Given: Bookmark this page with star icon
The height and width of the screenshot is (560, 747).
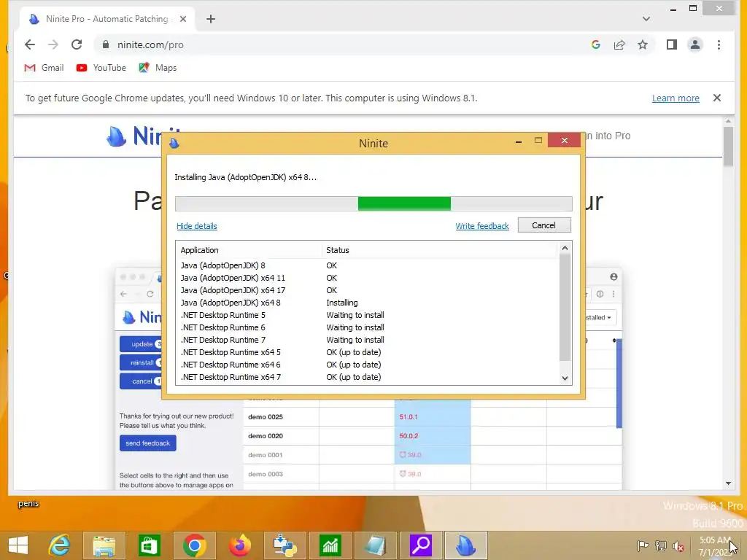Looking at the screenshot, I should [643, 44].
